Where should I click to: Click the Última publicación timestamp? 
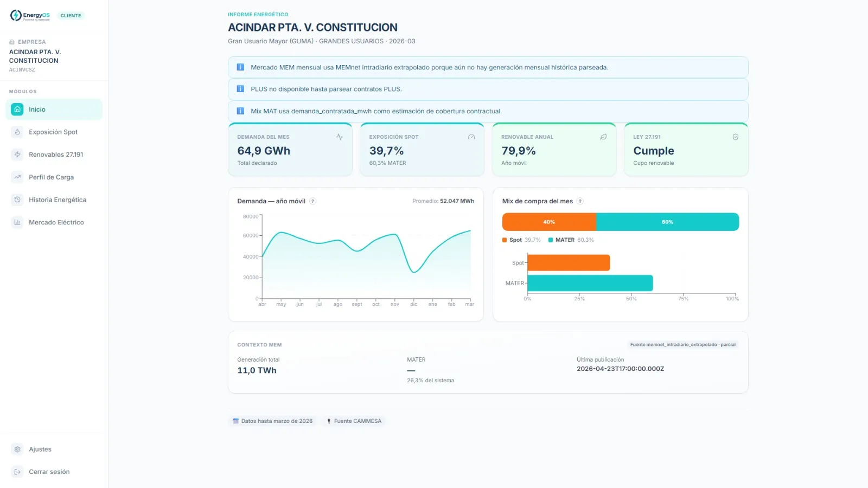coord(621,369)
